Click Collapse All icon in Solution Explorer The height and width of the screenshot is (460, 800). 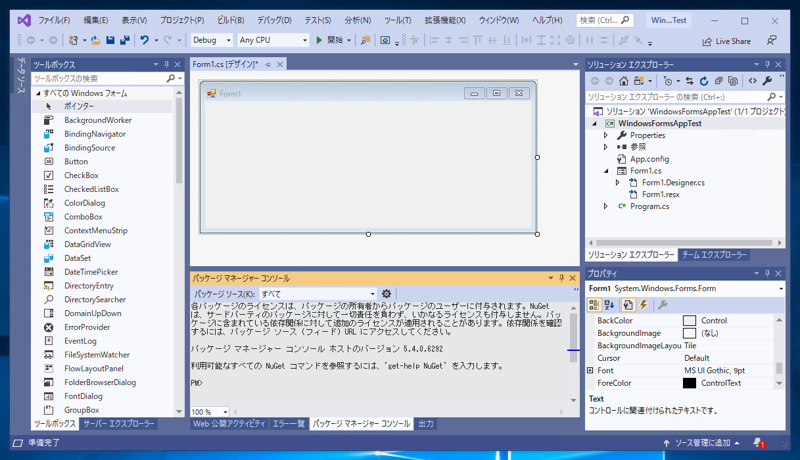point(718,81)
